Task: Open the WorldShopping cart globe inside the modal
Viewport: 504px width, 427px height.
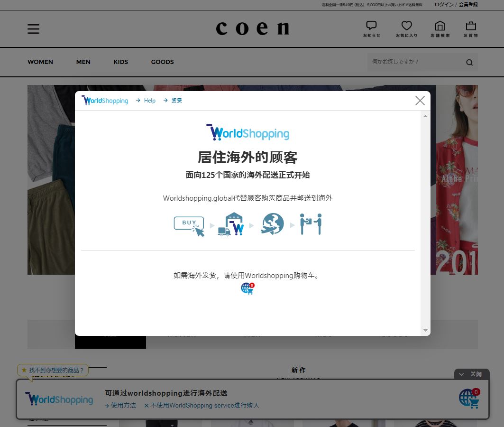Action: click(x=247, y=288)
